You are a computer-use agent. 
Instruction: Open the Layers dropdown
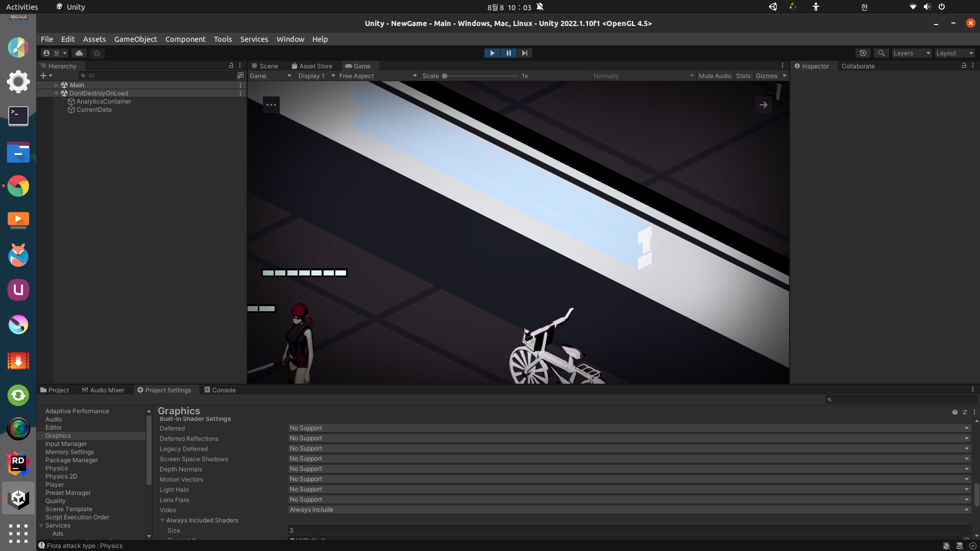tap(912, 53)
